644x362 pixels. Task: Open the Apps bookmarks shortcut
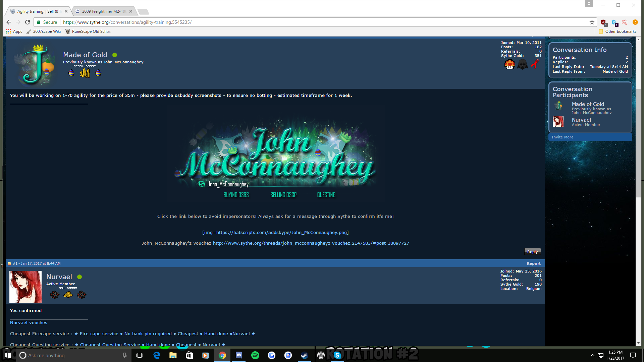tap(14, 32)
